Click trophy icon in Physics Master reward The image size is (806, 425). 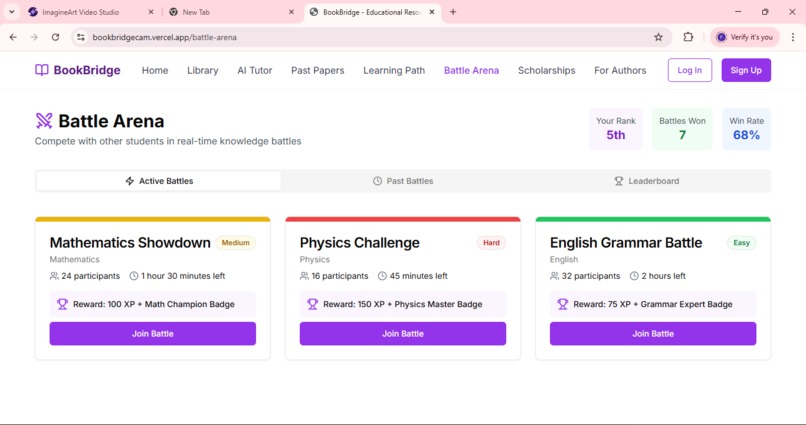(313, 304)
